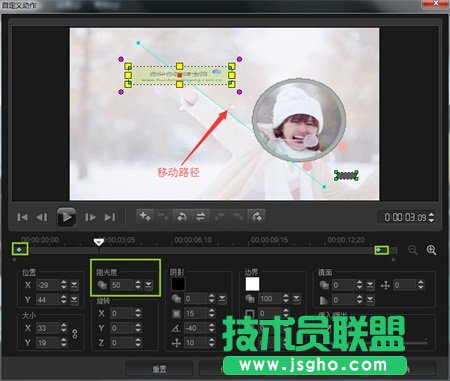Click the remove keyframe icon
The height and width of the screenshot is (381, 450).
(163, 216)
